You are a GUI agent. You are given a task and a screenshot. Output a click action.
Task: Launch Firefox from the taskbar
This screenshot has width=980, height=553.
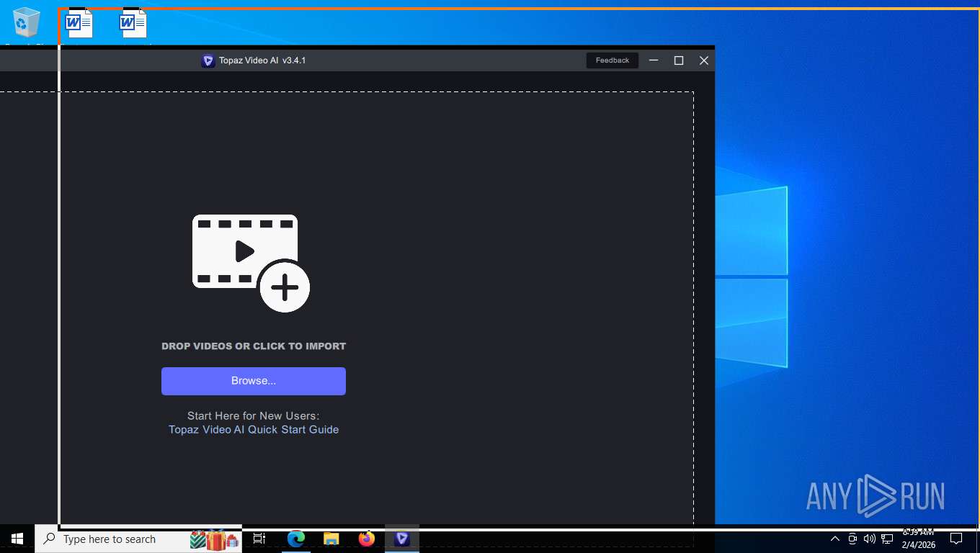(x=367, y=539)
